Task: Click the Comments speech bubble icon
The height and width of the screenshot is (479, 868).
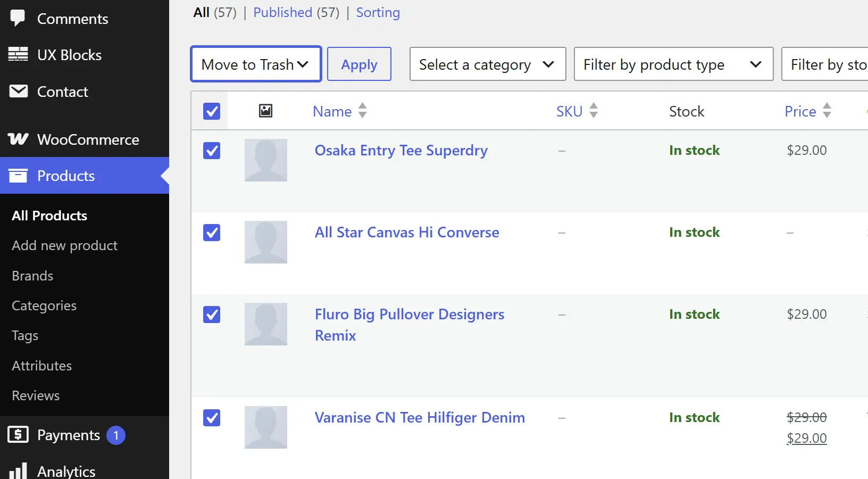Action: point(18,18)
